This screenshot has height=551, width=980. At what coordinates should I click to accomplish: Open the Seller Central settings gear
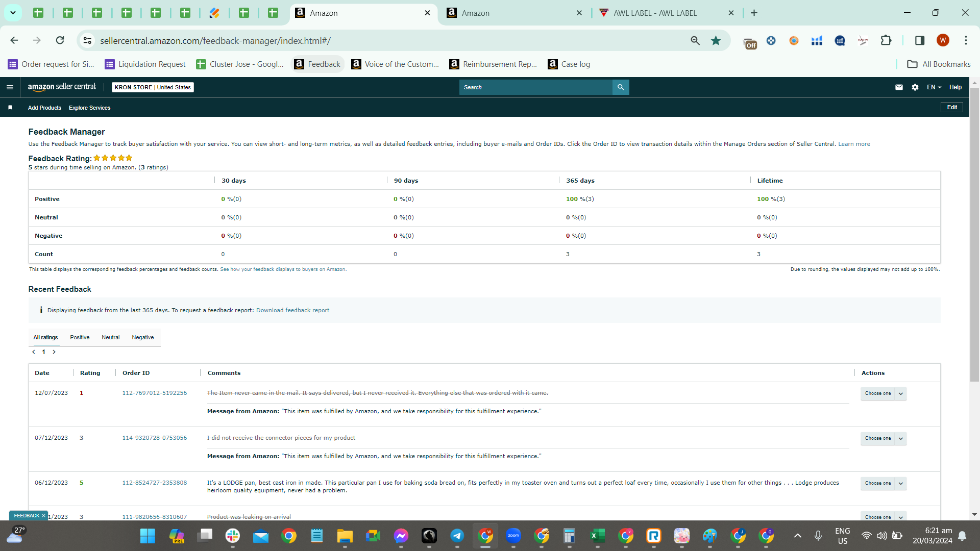tap(915, 87)
